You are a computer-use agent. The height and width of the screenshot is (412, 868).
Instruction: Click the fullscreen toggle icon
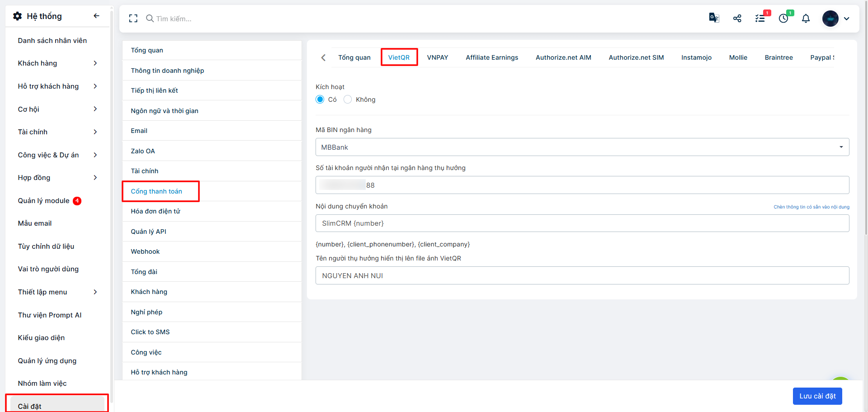tap(133, 19)
